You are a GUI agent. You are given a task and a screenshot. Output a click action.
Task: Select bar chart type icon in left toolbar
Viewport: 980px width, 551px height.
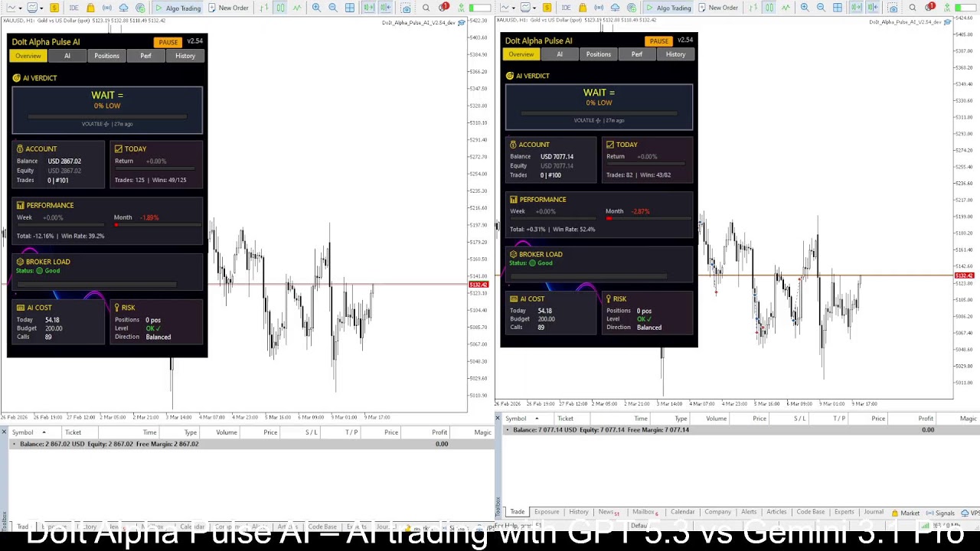[263, 8]
